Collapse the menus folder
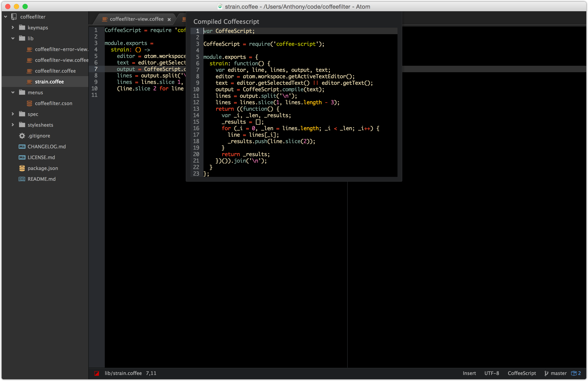 (13, 92)
